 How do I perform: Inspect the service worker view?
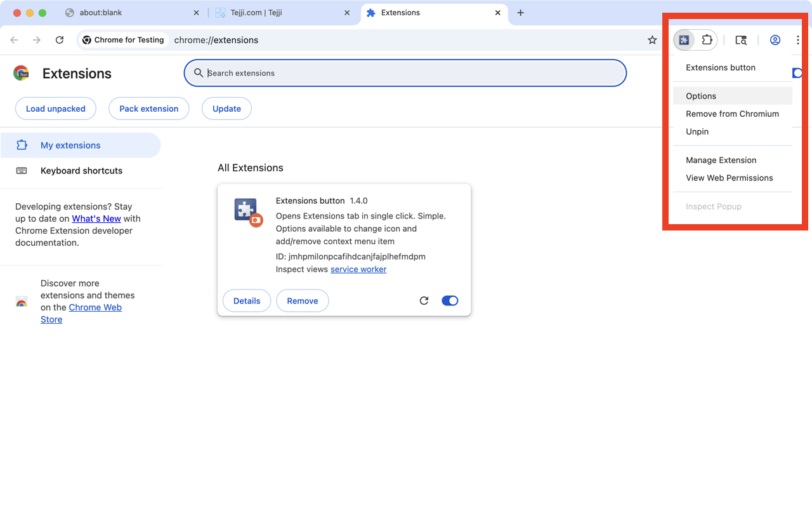point(358,269)
